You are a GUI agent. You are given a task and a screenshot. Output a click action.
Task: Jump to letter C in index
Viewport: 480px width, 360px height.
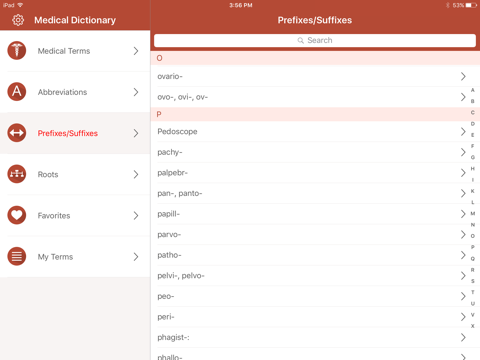(x=473, y=113)
